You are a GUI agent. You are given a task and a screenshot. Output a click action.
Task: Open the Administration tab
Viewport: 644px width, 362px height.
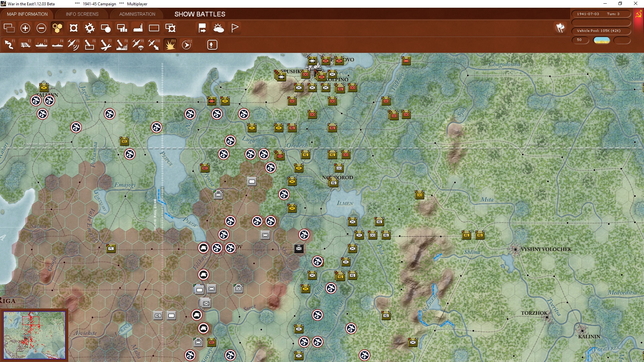137,14
